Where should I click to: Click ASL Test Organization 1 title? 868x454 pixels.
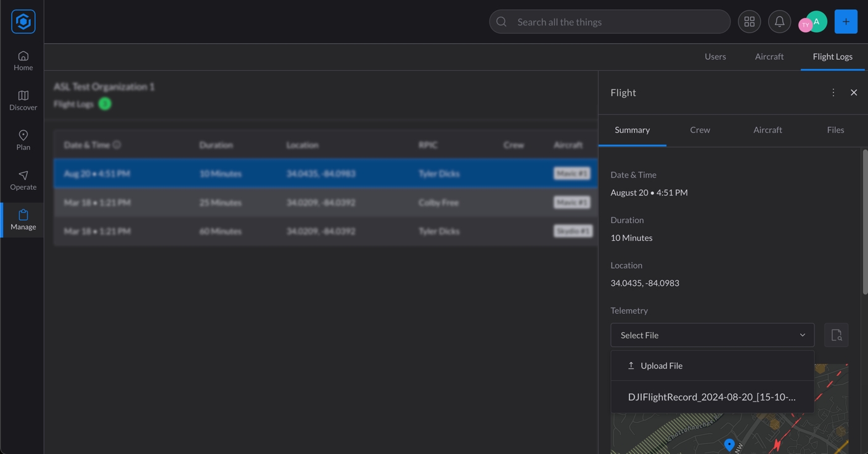click(x=104, y=87)
